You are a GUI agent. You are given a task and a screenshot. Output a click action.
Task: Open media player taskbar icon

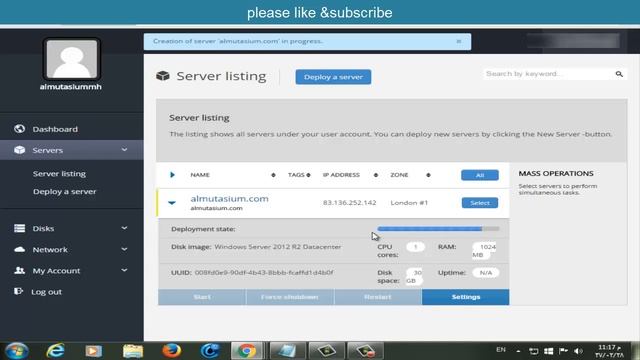(93, 351)
